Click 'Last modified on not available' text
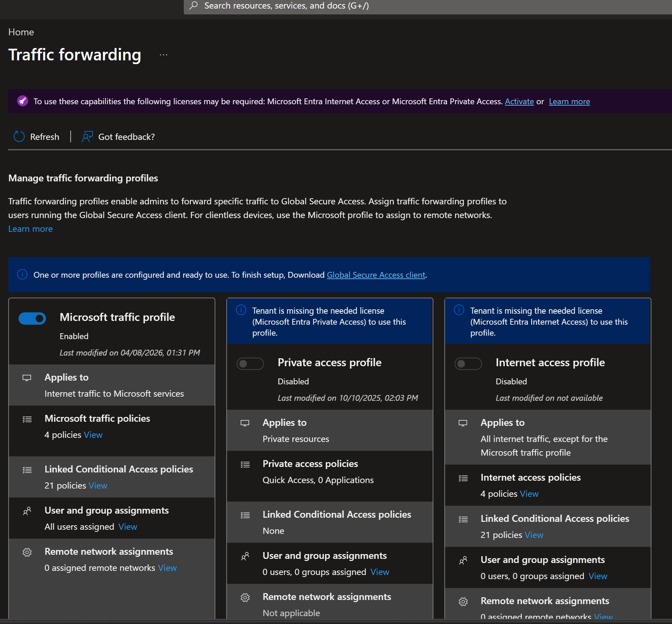Viewport: 672px width, 624px height. tap(549, 398)
